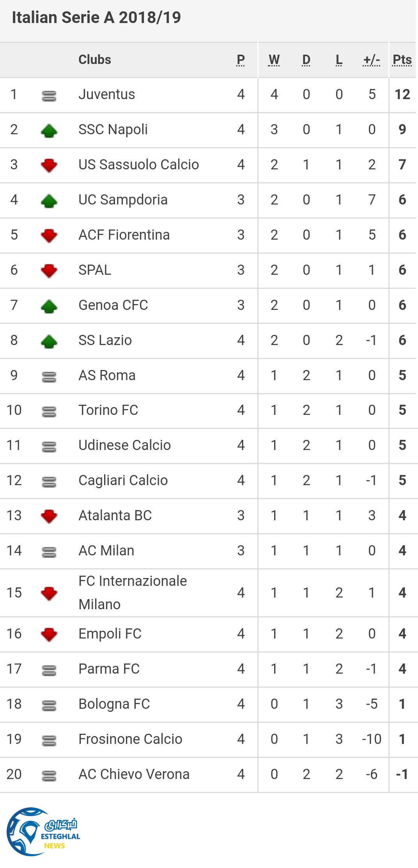Click the Italian Serie A 2018/19 title
This screenshot has width=418, height=868.
click(x=96, y=18)
